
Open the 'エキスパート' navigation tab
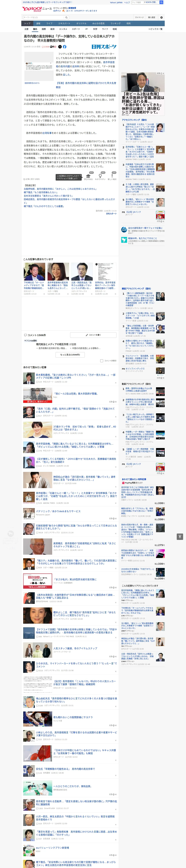tap(64, 24)
